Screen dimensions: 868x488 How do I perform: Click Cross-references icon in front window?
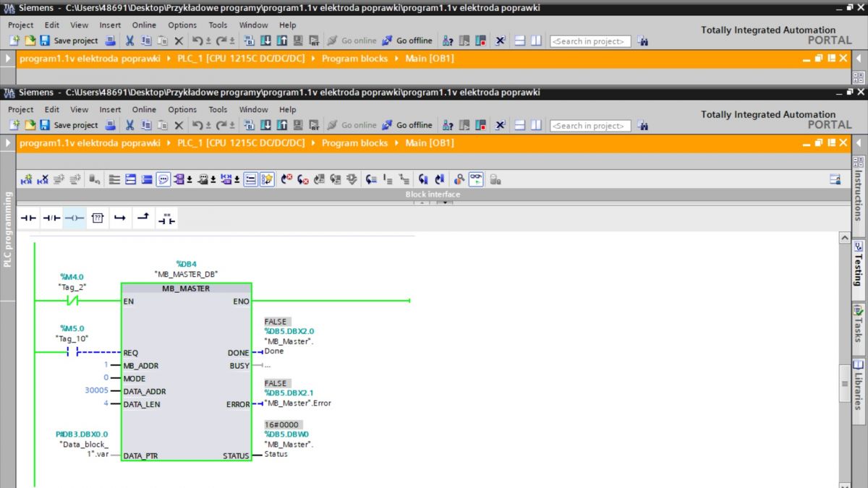pyautogui.click(x=500, y=125)
